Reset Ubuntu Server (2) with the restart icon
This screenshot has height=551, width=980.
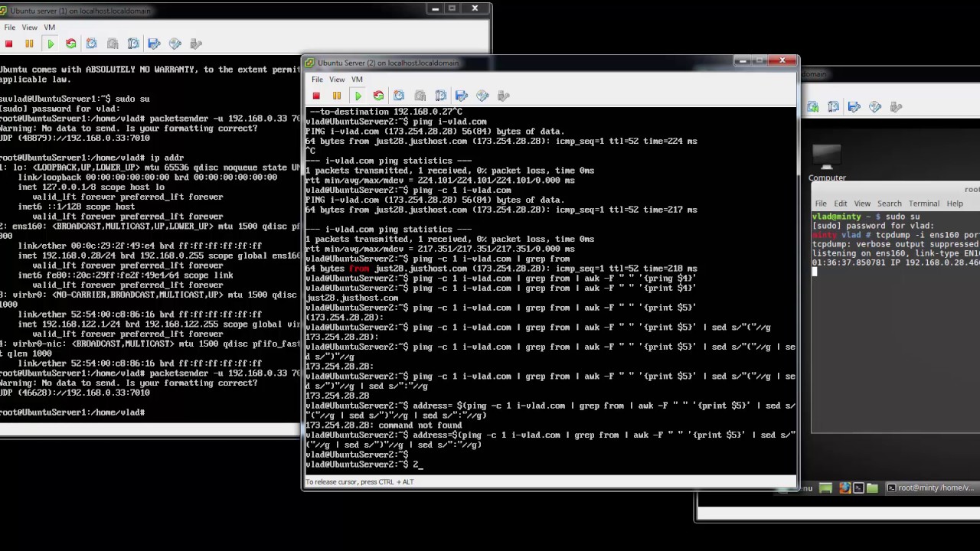(x=378, y=96)
